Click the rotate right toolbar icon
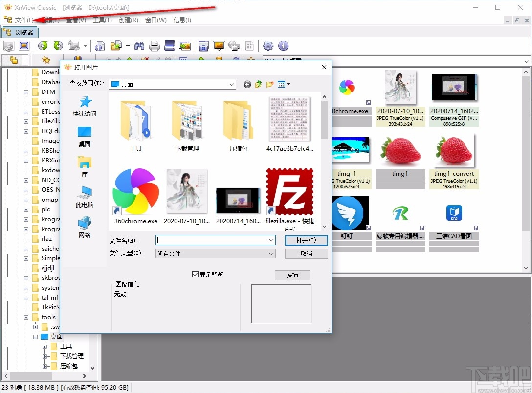The image size is (532, 393). 57,46
